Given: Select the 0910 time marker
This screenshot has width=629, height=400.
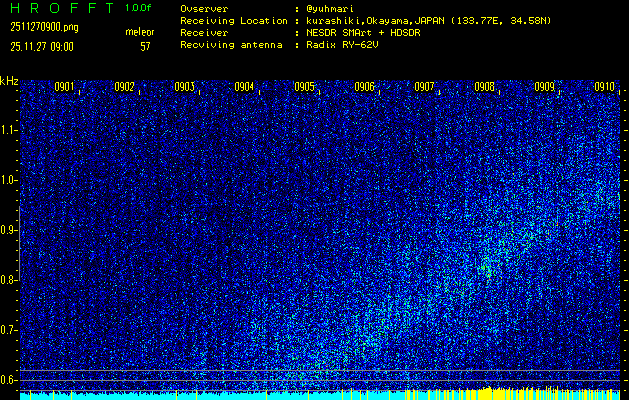Looking at the screenshot, I should coord(604,87).
